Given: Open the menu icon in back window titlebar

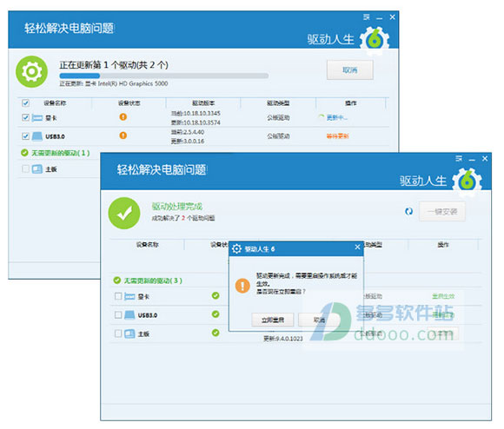Looking at the screenshot, I should point(367,17).
